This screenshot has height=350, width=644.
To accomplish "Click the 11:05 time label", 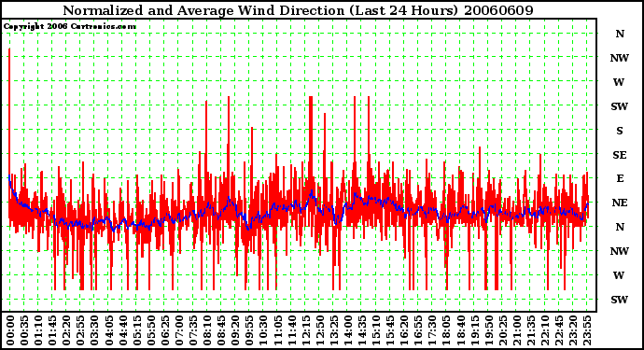I will pos(277,330).
